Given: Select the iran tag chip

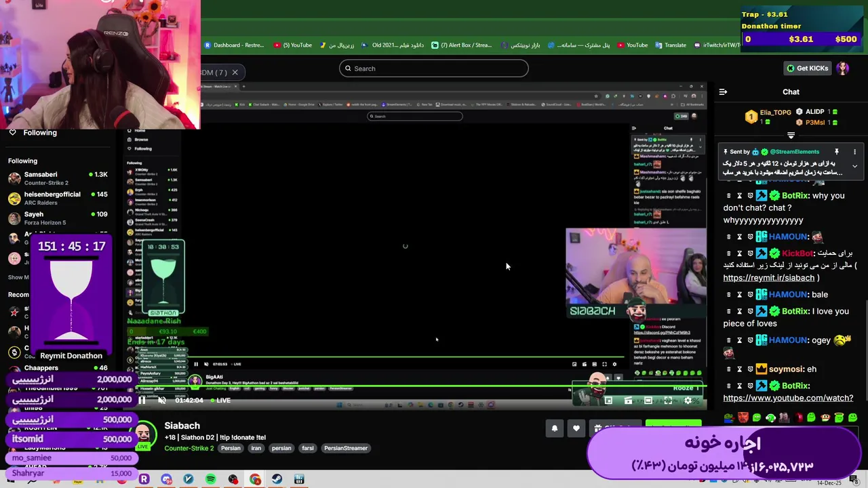Looking at the screenshot, I should click(x=256, y=448).
